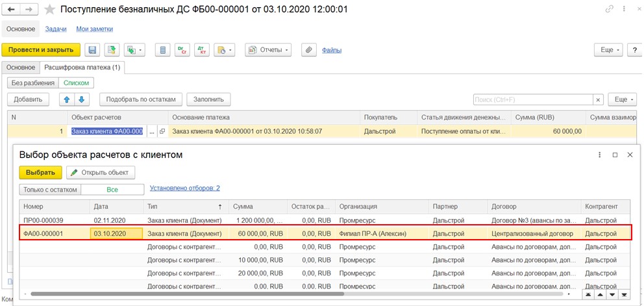The width and height of the screenshot is (644, 306).
Task: Open the 'Отчеты' dropdown menu
Action: [267, 50]
